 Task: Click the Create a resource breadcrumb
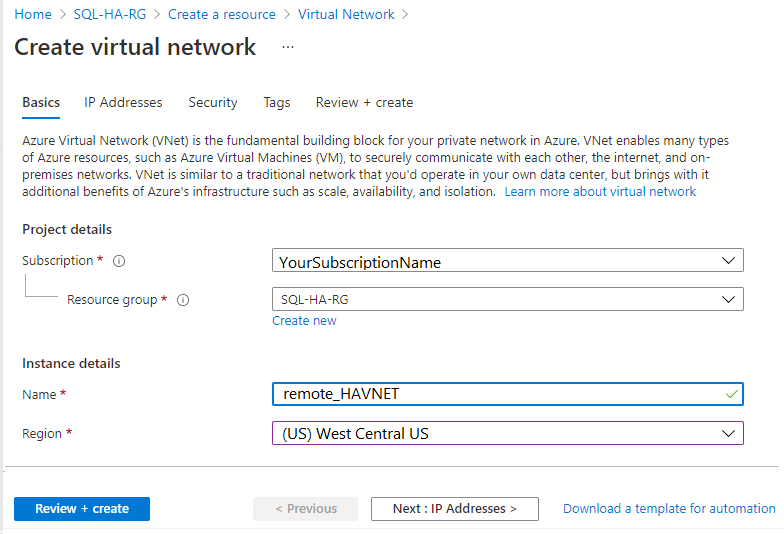click(222, 14)
